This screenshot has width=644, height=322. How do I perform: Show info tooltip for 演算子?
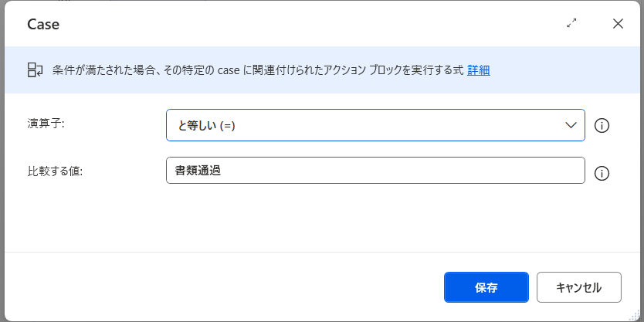coord(602,126)
